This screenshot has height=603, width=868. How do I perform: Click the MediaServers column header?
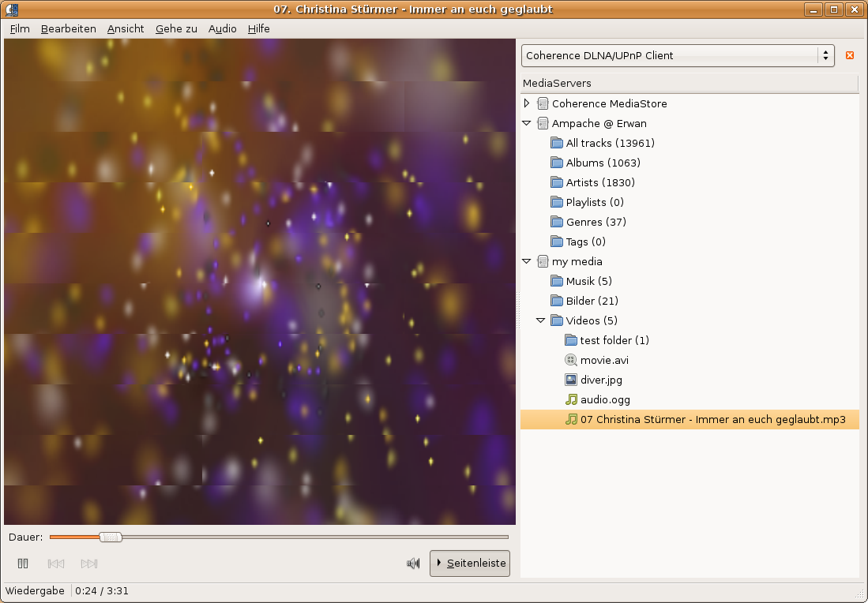(x=690, y=83)
